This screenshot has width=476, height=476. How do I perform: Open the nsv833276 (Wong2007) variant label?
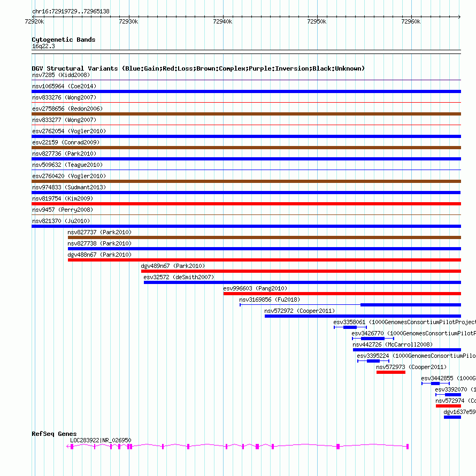[x=64, y=97]
